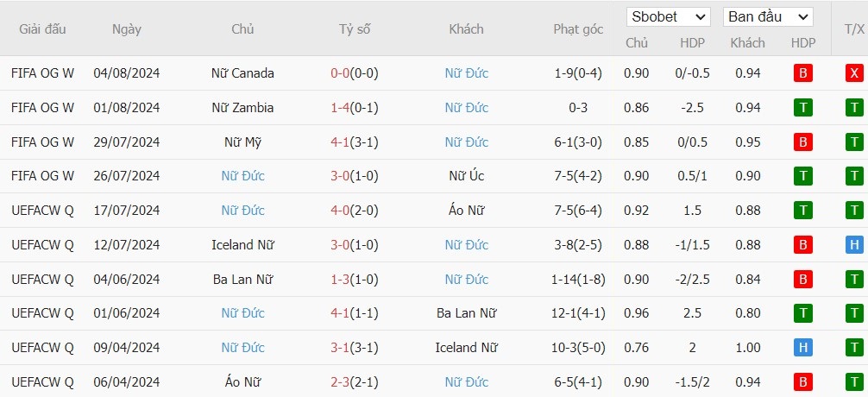Click the green T/X badge in Nữ Mỹ row
The image size is (868, 397).
[854, 142]
